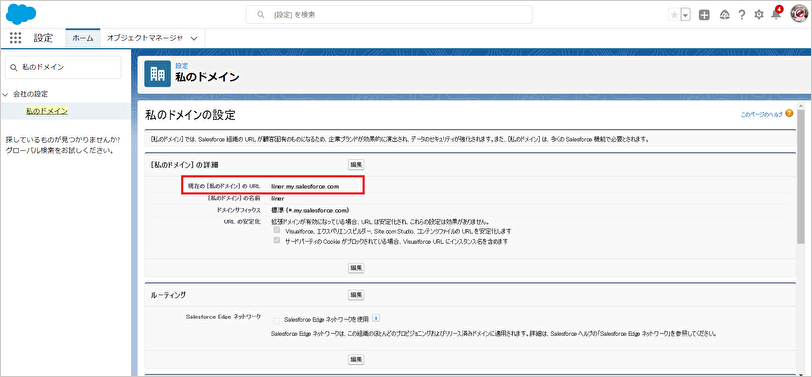This screenshot has width=812, height=377.
Task: Focus the global [設定]を検索 search field
Action: (x=389, y=14)
